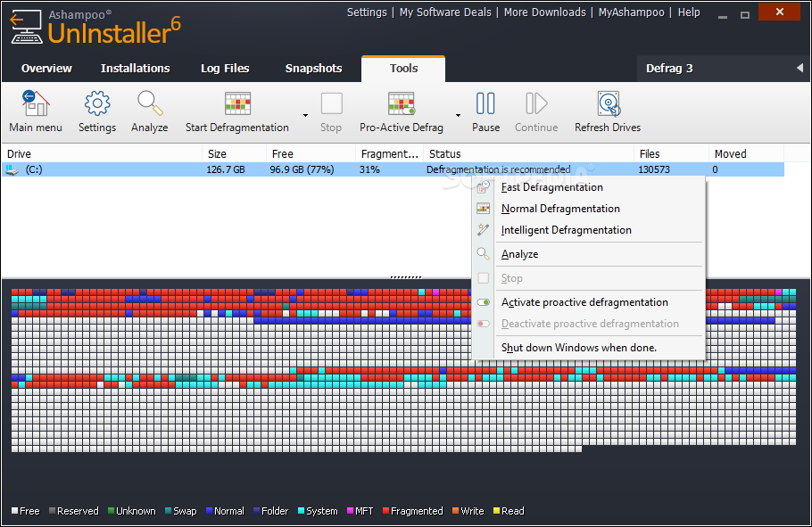This screenshot has height=527, width=812.
Task: Click the Defrag 3 panel title
Action: tap(669, 69)
